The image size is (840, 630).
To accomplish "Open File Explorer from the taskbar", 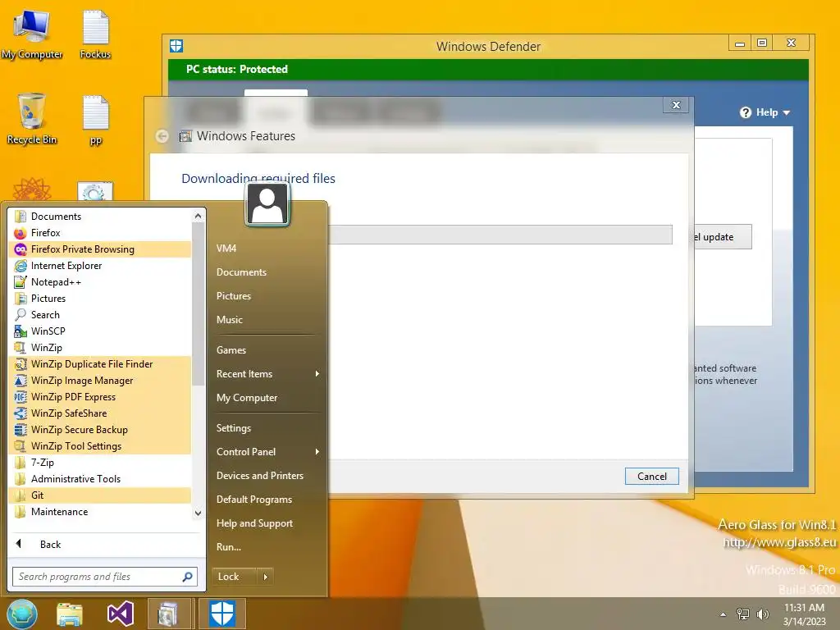I will coord(70,614).
